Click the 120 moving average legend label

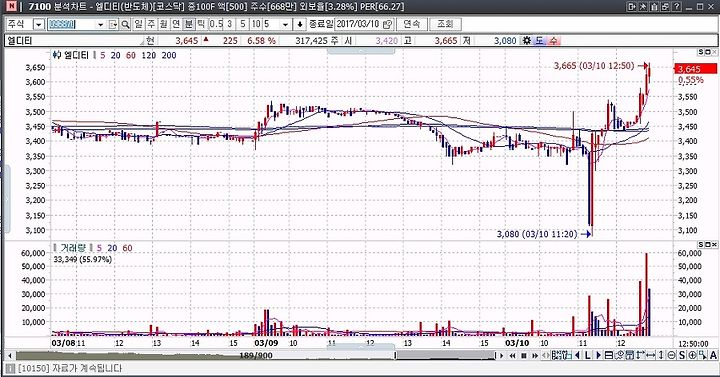pos(148,55)
